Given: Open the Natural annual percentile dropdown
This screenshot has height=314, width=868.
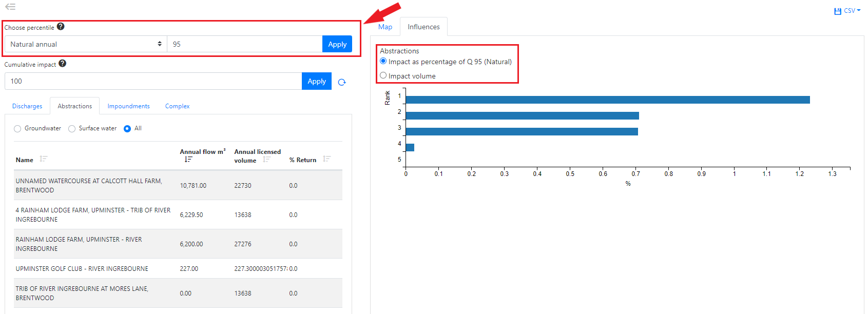Looking at the screenshot, I should pyautogui.click(x=86, y=44).
